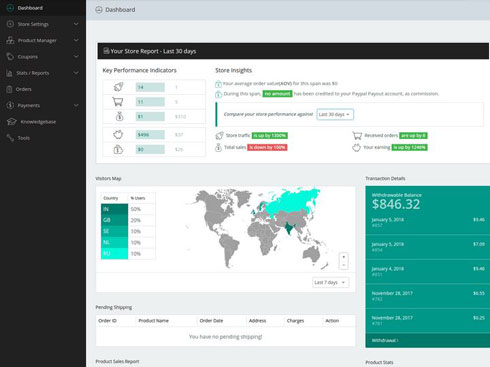Open the Store Settings menu item
This screenshot has height=367, width=490.
[x=43, y=24]
